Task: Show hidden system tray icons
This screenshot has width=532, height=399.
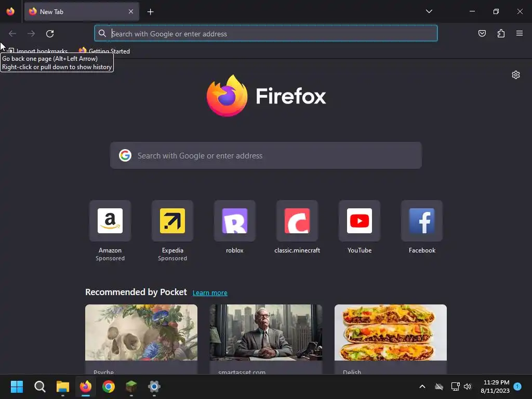Action: tap(422, 387)
